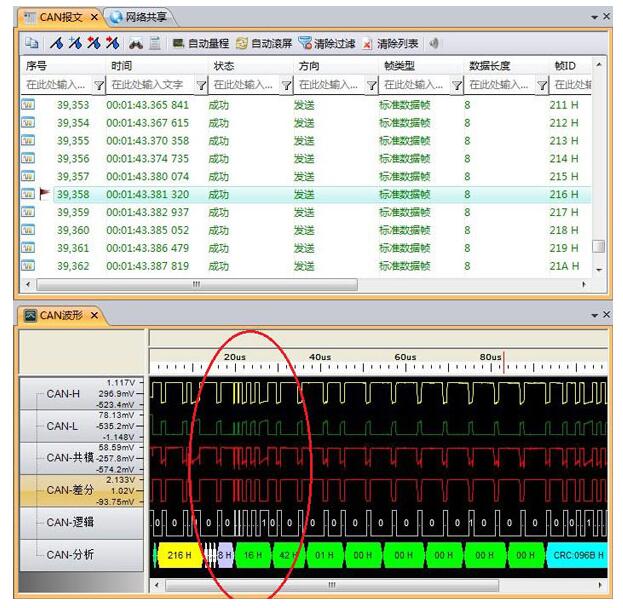623x608 pixels.
Task: Click frame ID 211 H cell
Action: 564,105
